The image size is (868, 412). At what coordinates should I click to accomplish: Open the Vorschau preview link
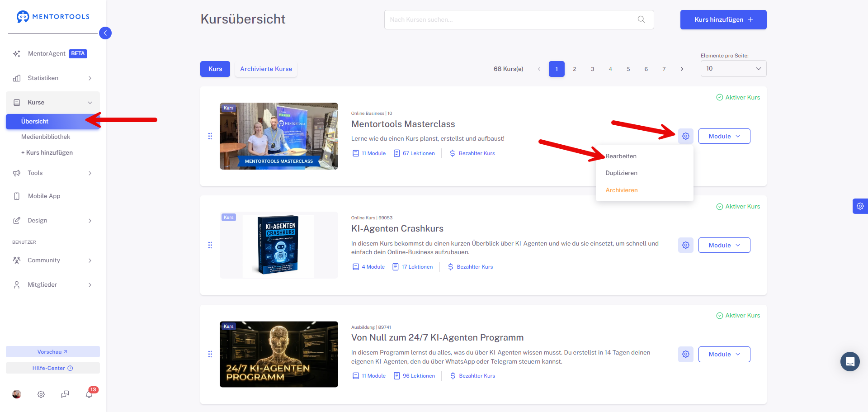53,352
